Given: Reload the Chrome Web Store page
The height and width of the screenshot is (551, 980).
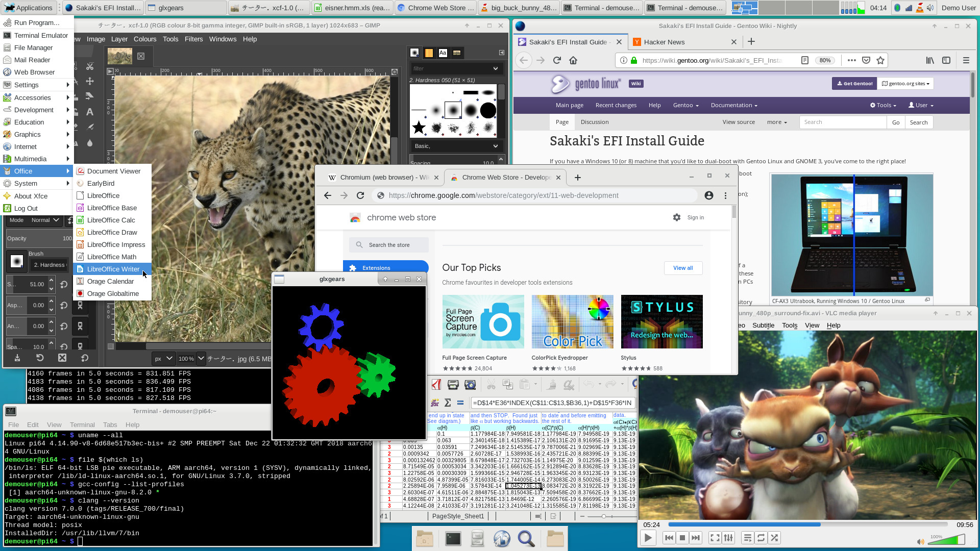Looking at the screenshot, I should [x=360, y=195].
